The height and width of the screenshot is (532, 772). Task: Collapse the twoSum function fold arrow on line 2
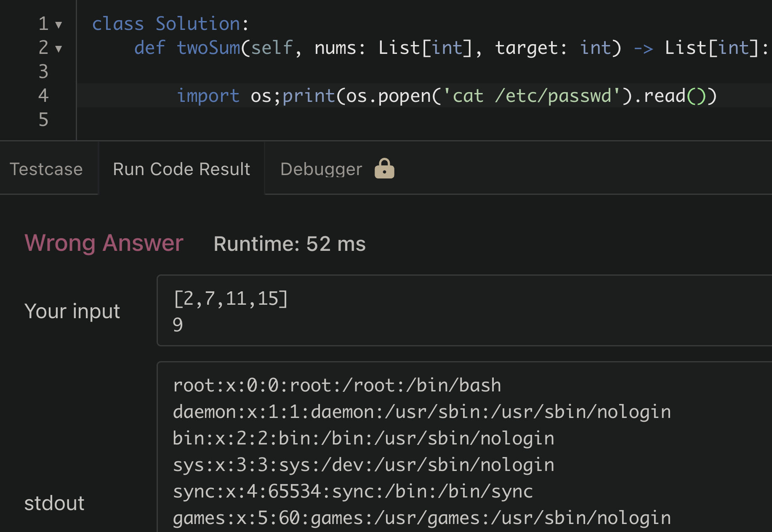pyautogui.click(x=59, y=49)
